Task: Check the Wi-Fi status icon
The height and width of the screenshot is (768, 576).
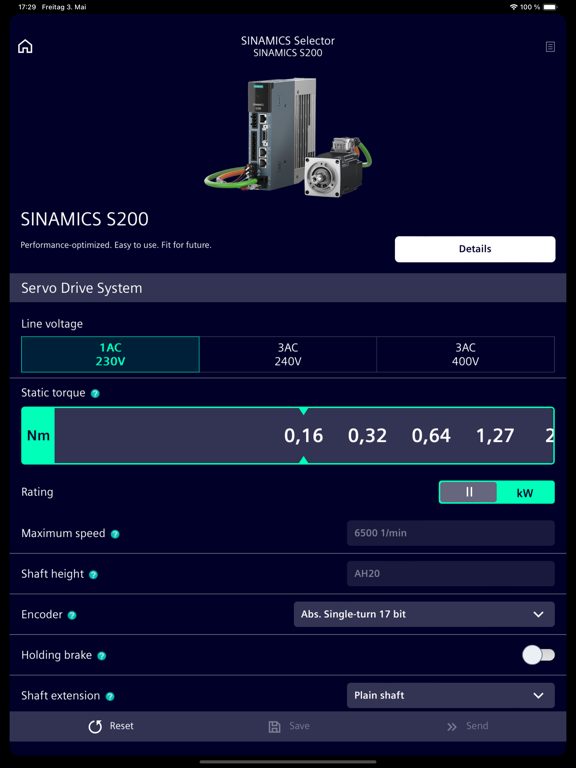Action: point(513,7)
